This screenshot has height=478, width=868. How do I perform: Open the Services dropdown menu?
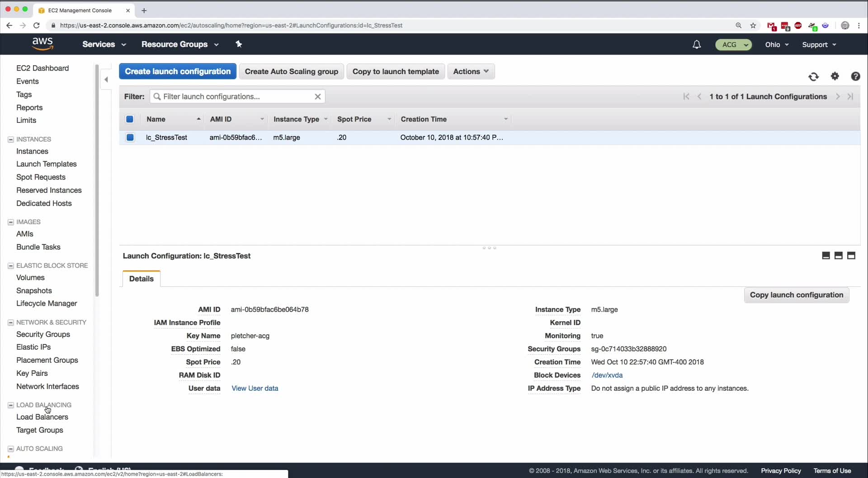coord(104,44)
